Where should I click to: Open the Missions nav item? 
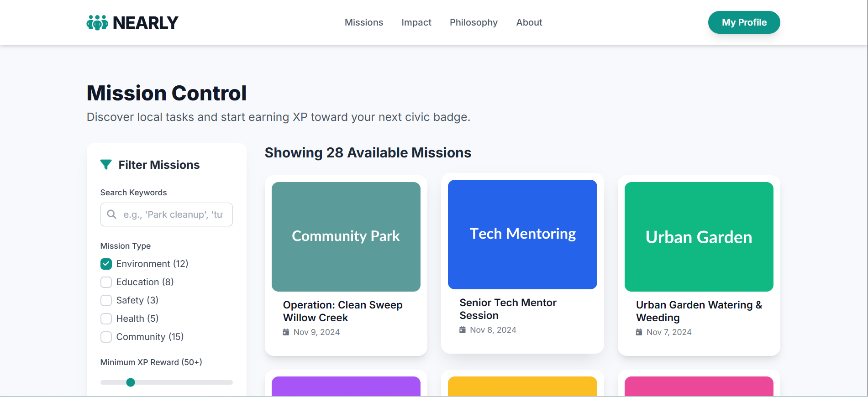364,22
